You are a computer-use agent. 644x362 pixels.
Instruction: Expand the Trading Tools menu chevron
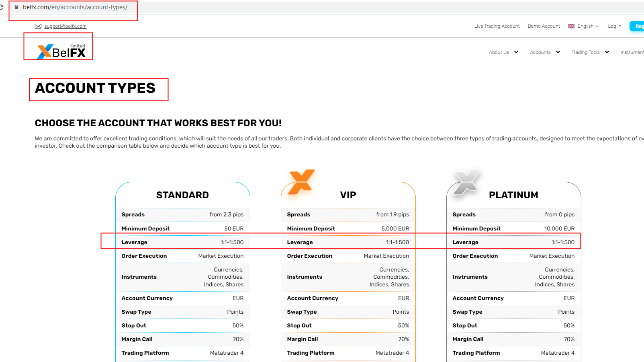click(607, 52)
